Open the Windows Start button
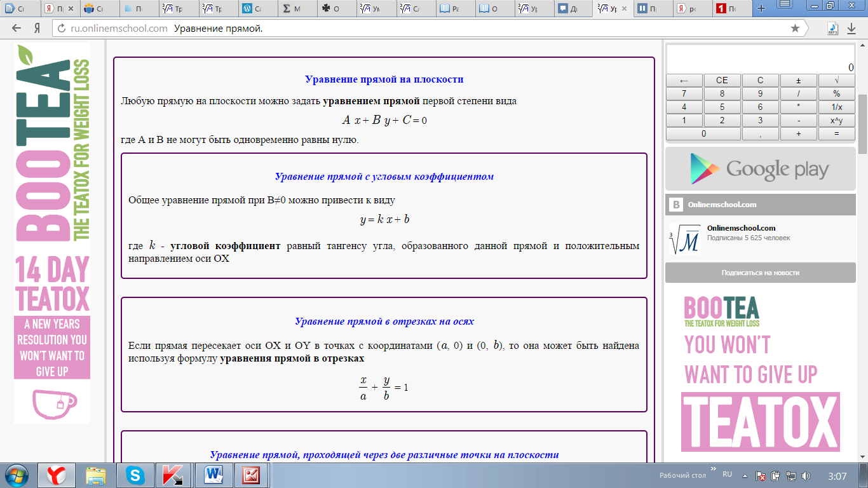The width and height of the screenshot is (868, 488). [17, 475]
